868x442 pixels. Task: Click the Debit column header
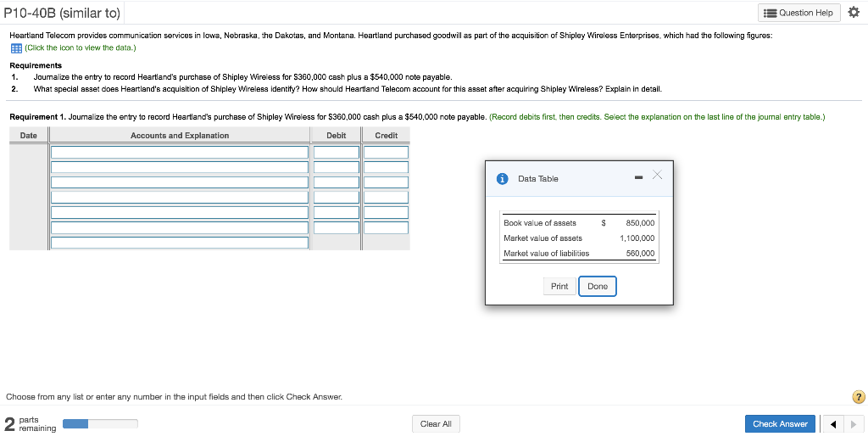336,135
